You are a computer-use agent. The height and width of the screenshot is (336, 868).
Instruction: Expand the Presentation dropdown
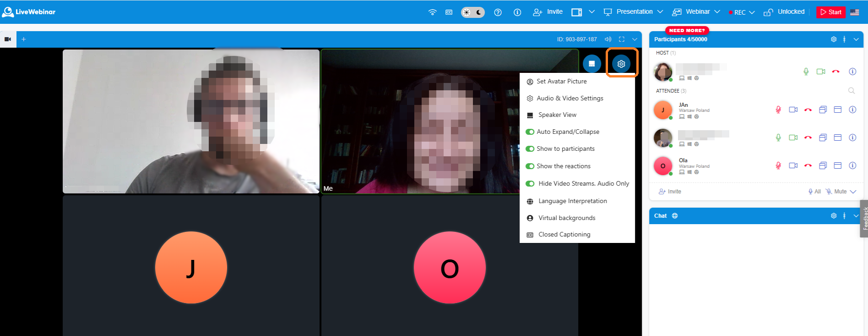pyautogui.click(x=660, y=12)
